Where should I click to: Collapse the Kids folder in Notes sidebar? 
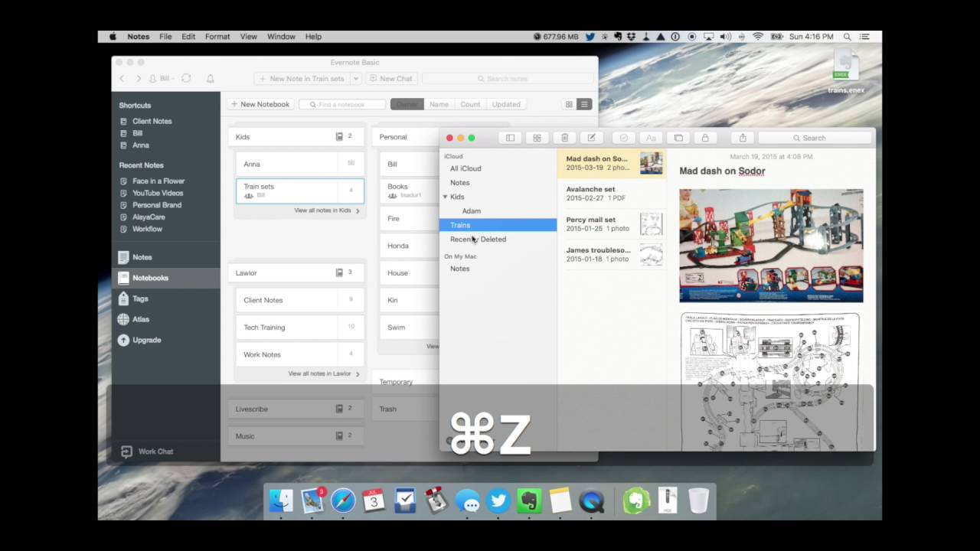click(x=445, y=197)
